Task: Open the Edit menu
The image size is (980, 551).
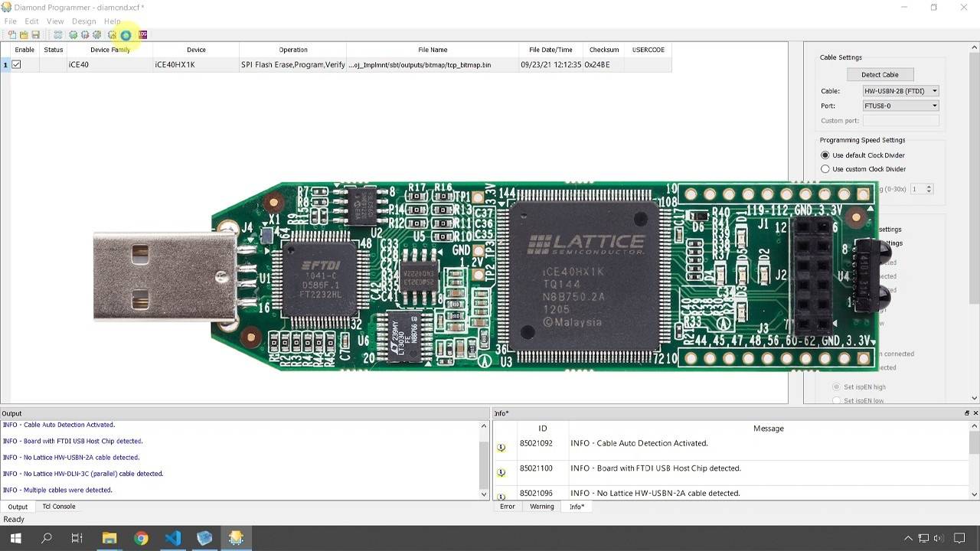Action: click(31, 21)
